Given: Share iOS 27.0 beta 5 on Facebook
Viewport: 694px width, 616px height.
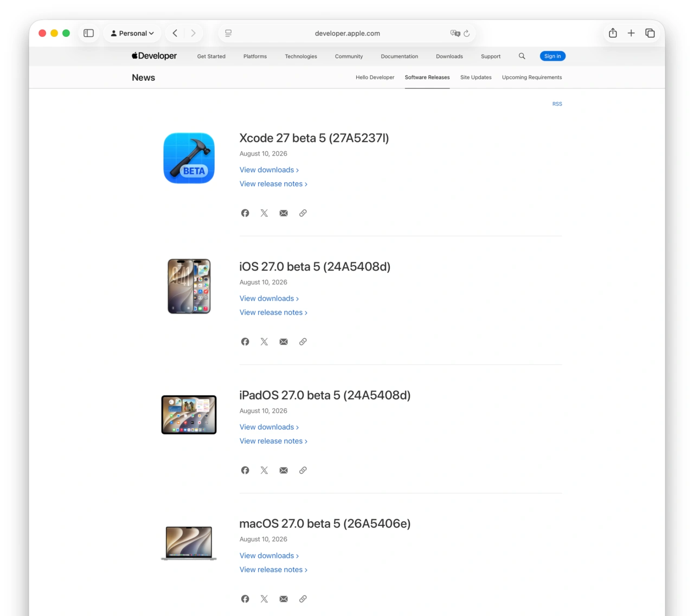Looking at the screenshot, I should click(245, 342).
